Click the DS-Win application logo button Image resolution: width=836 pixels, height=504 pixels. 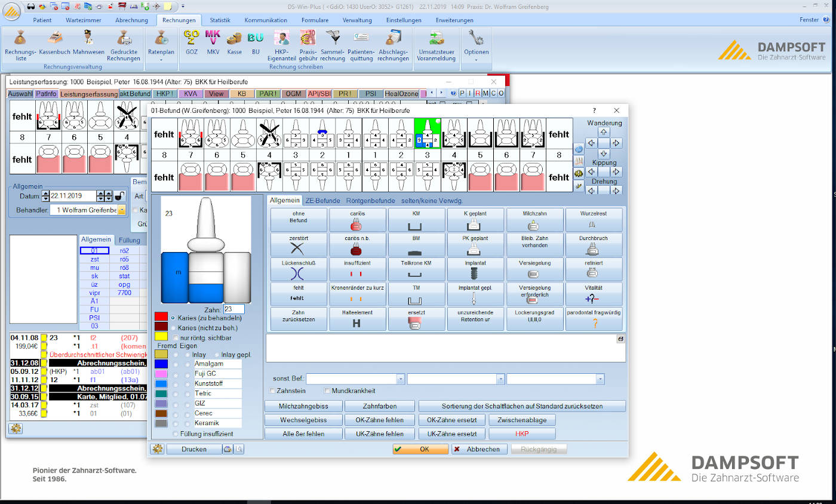(13, 12)
